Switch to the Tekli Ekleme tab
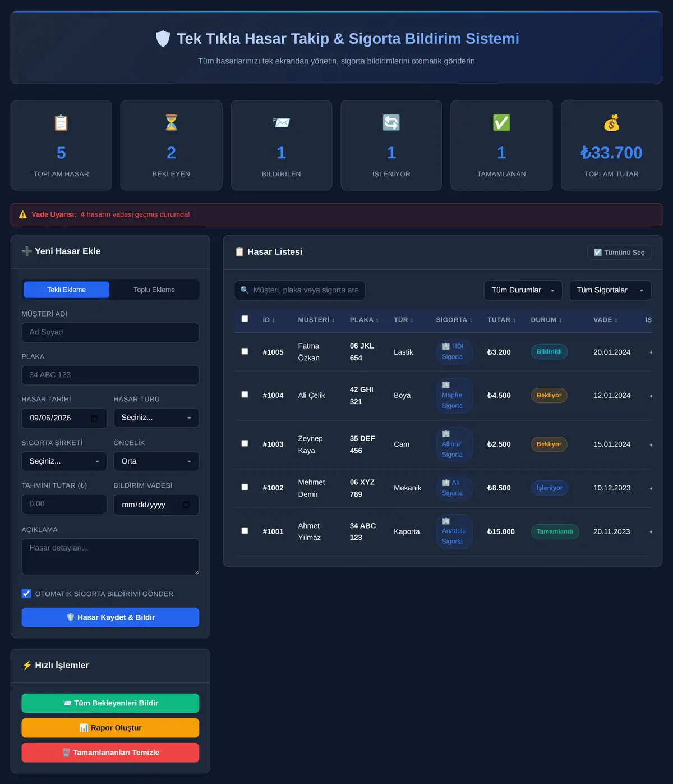 (x=67, y=290)
